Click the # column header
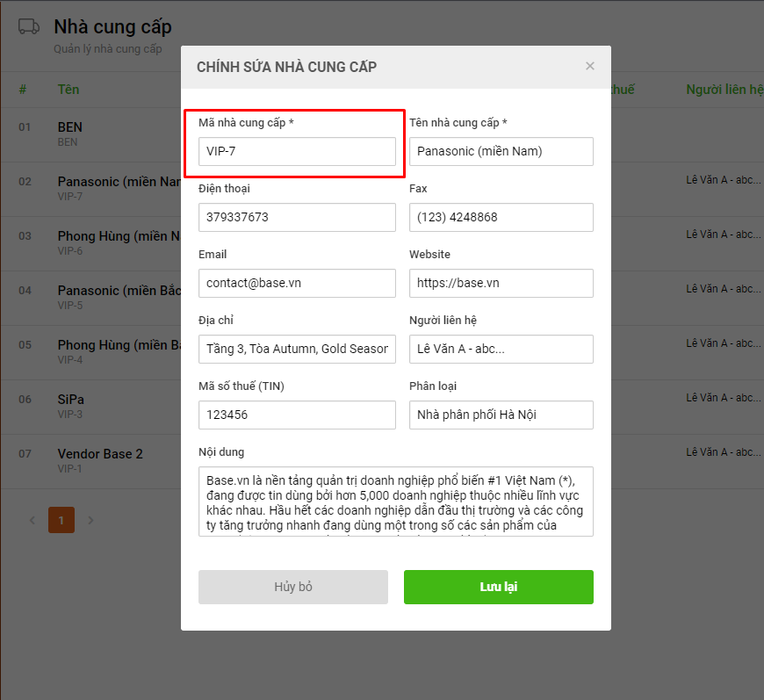 tap(23, 90)
